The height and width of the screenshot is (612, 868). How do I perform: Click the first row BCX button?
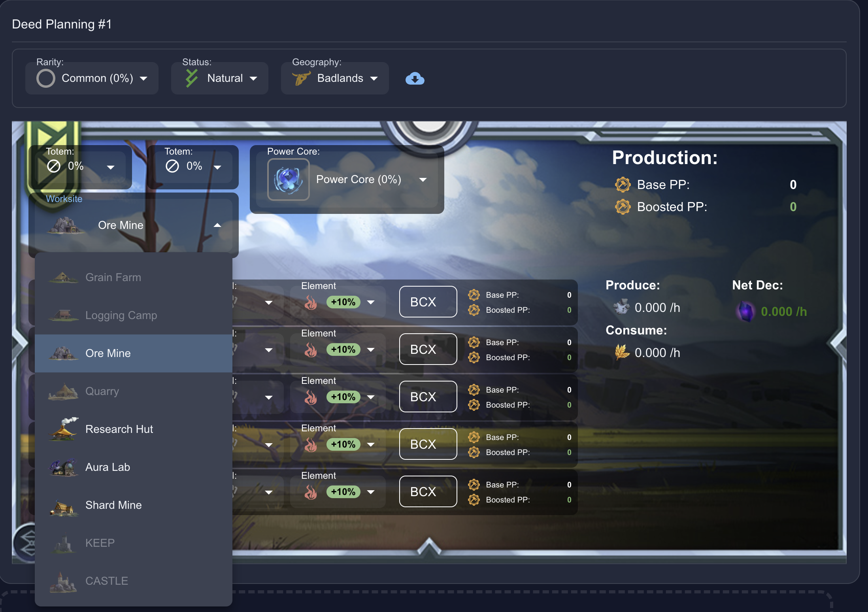pyautogui.click(x=428, y=302)
